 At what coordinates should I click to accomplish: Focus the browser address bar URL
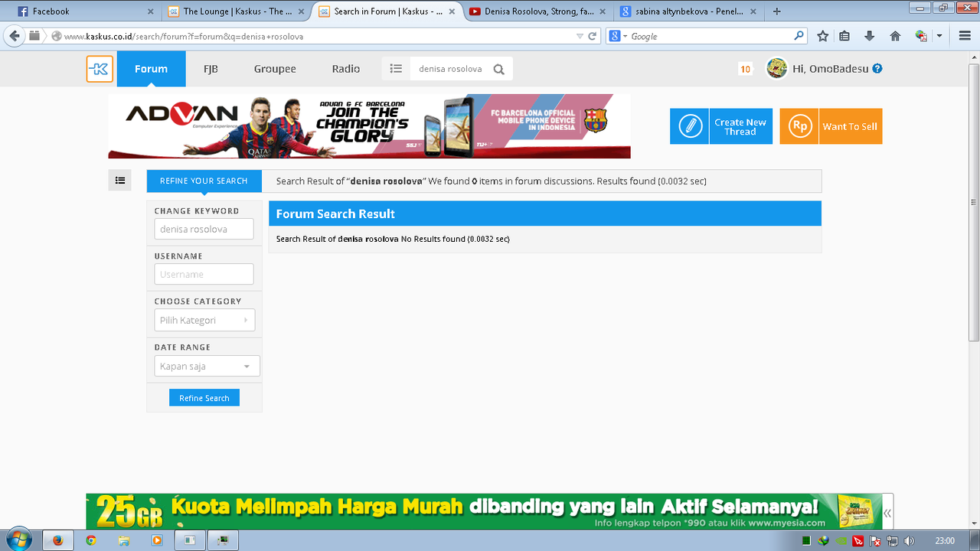[318, 36]
